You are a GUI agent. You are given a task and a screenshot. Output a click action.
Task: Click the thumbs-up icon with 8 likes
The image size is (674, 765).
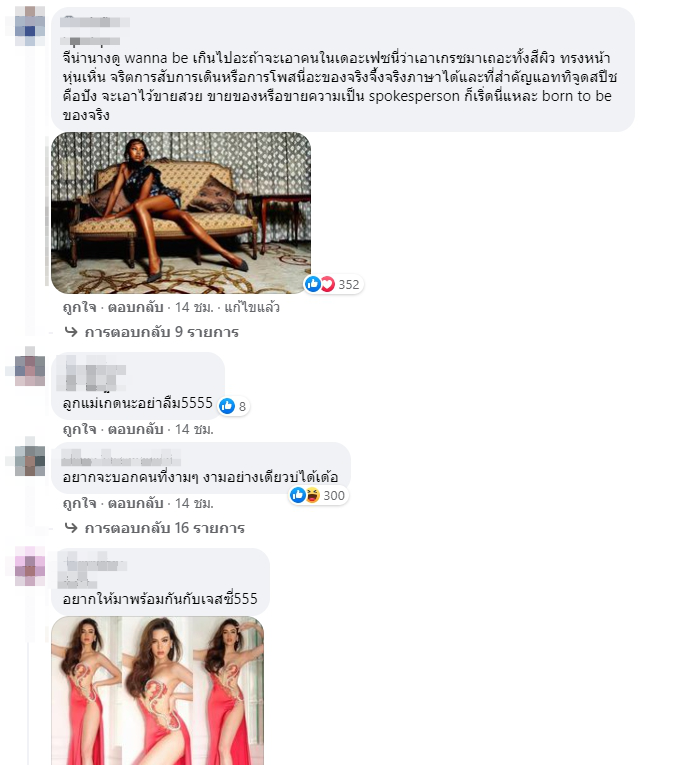(227, 406)
